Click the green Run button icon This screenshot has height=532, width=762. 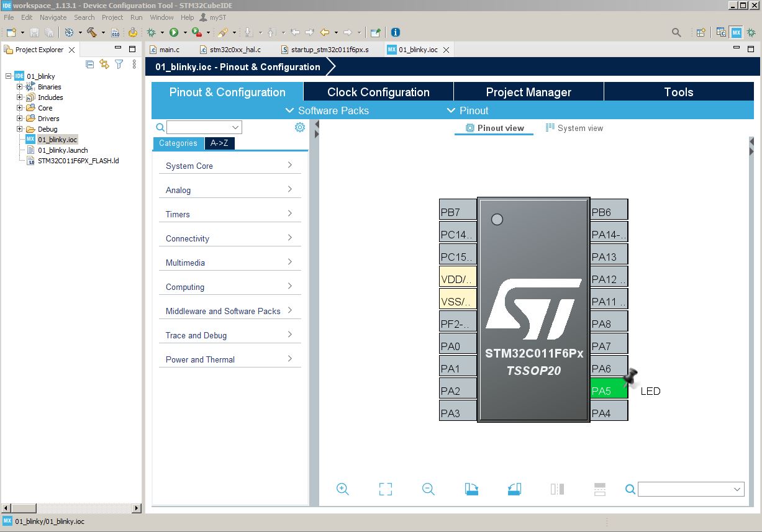[x=174, y=32]
